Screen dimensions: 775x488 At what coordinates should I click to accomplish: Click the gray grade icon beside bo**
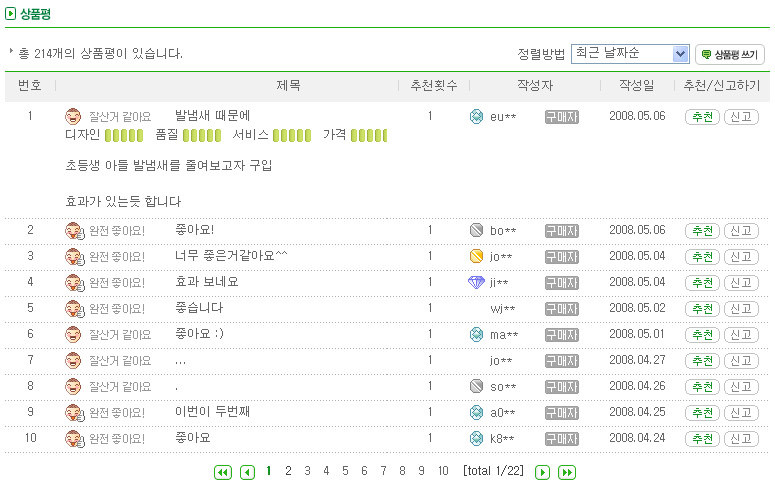click(x=476, y=230)
